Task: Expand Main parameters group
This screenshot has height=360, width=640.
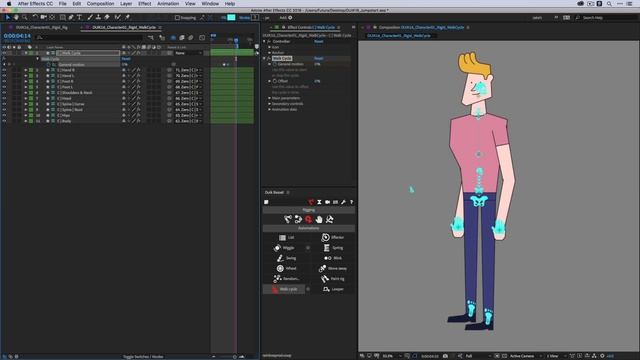Action: (269, 98)
